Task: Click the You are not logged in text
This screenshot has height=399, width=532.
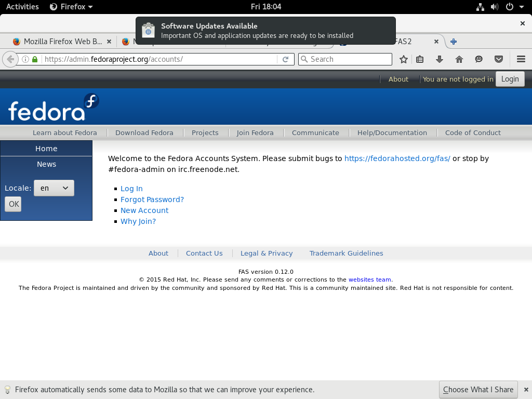Action: click(458, 79)
